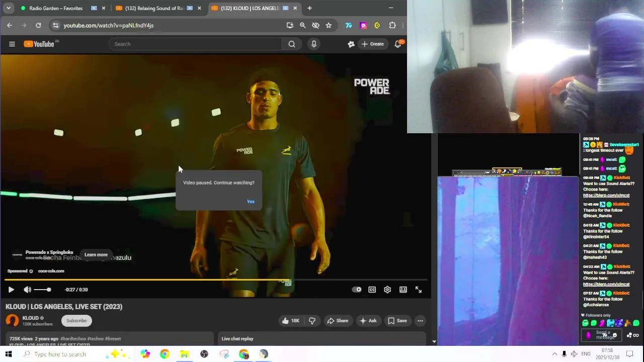Screen dimensions: 644x362
Task: Close the Radio Garden tab
Action: 104,8
